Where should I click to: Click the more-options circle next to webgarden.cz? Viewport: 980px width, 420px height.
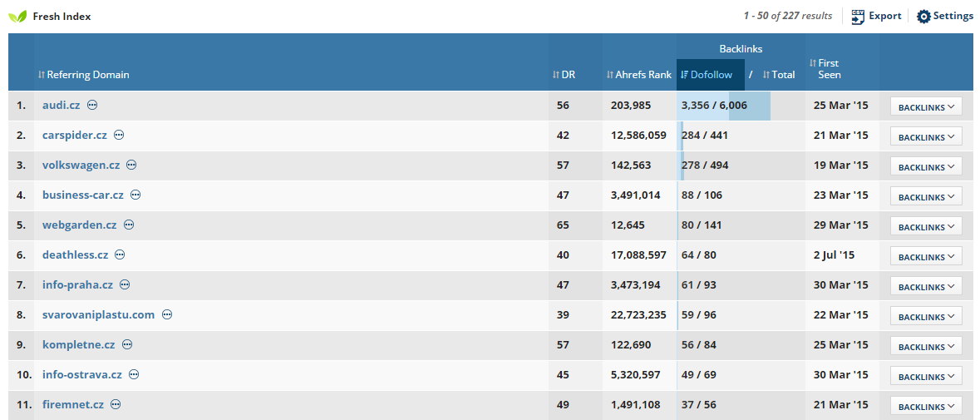coord(128,225)
